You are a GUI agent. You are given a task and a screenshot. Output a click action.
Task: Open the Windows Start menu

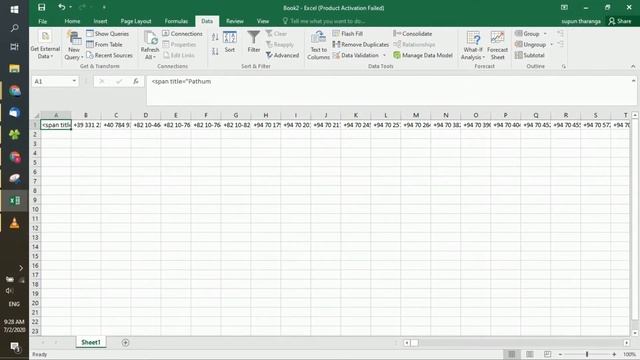[14, 9]
